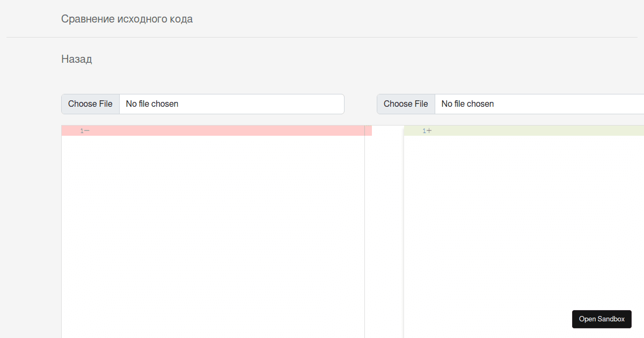Image resolution: width=644 pixels, height=338 pixels.
Task: Select line number 1 in the left pane
Action: [82, 131]
